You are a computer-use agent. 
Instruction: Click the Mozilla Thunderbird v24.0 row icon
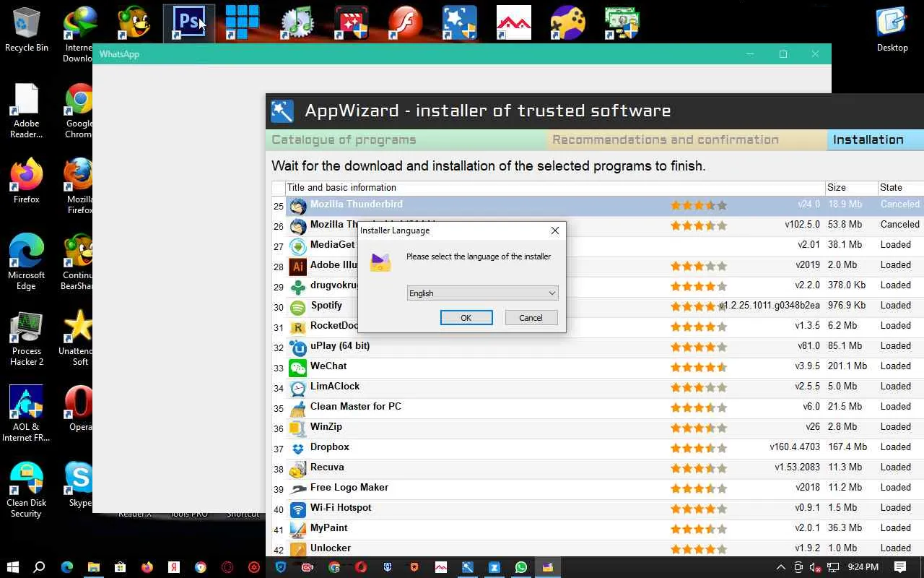tap(298, 206)
